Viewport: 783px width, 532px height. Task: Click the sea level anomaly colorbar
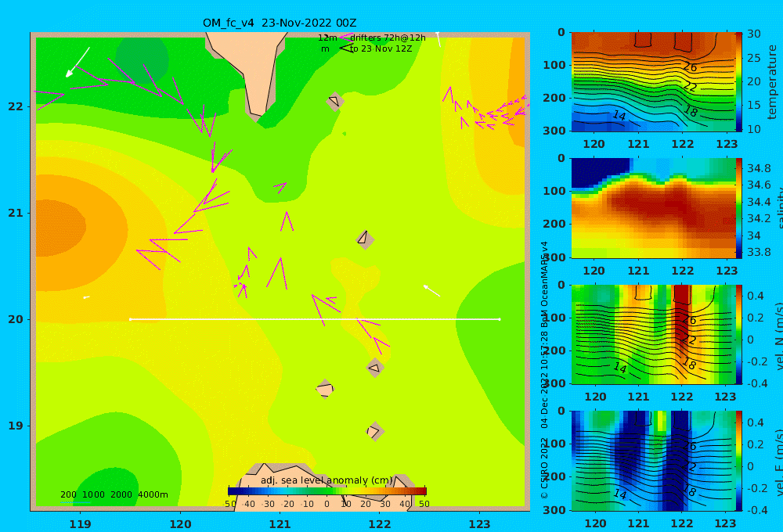327,491
